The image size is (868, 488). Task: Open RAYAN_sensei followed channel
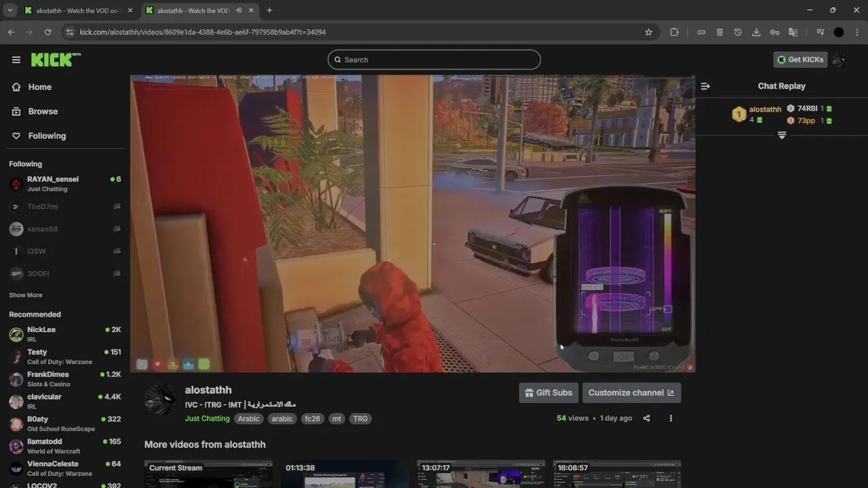[x=65, y=184]
